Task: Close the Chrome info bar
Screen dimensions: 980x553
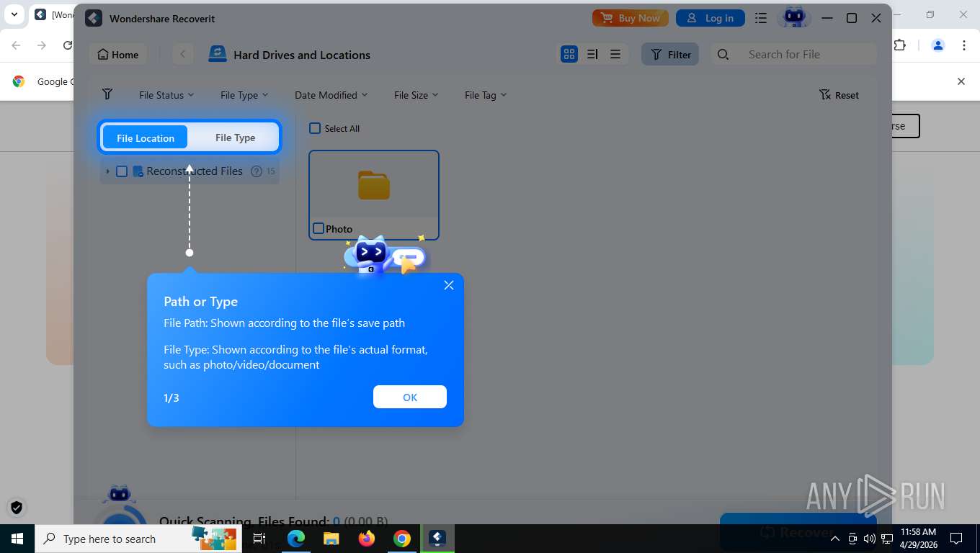Action: [961, 81]
